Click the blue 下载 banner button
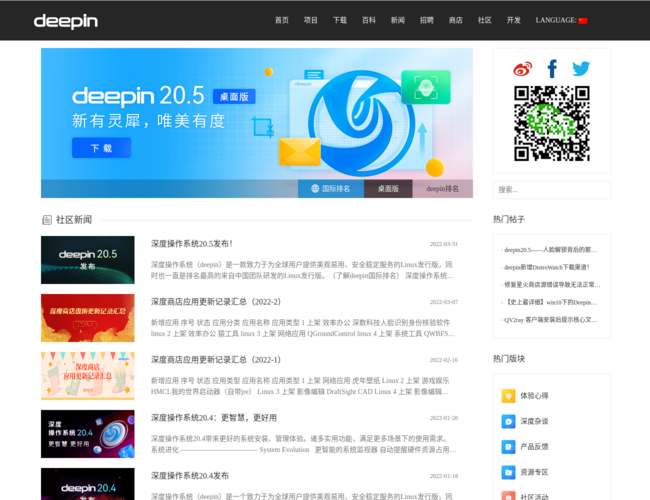Screen dimensions: 650x500 pyautogui.click(x=101, y=148)
